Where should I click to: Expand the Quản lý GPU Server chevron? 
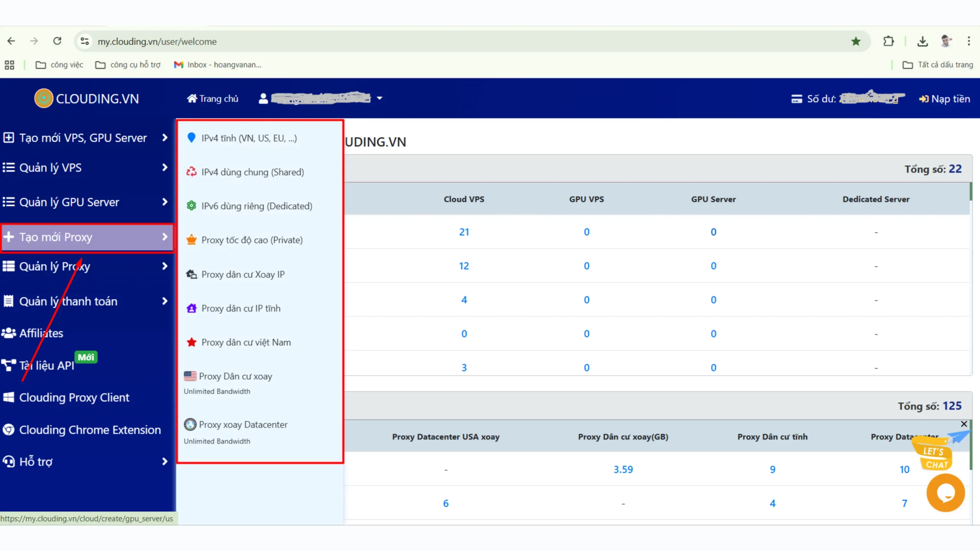pos(165,202)
